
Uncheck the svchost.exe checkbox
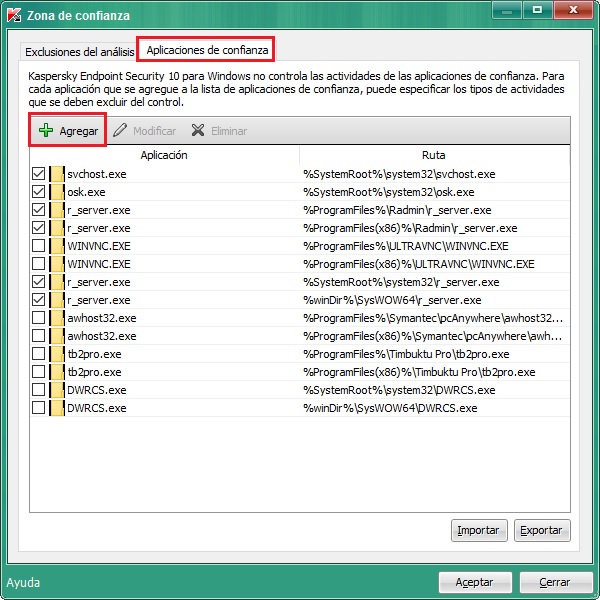point(39,174)
